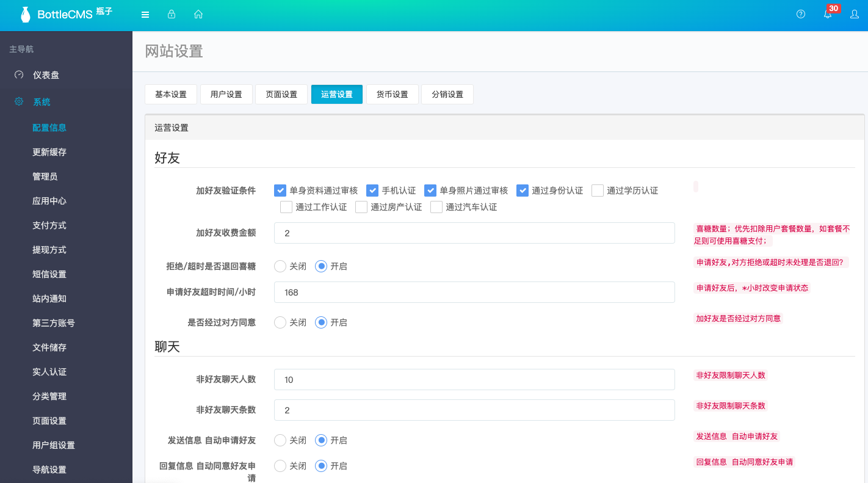The width and height of the screenshot is (868, 483).
Task: Open 更新缓存 sidebar item
Action: (x=49, y=152)
